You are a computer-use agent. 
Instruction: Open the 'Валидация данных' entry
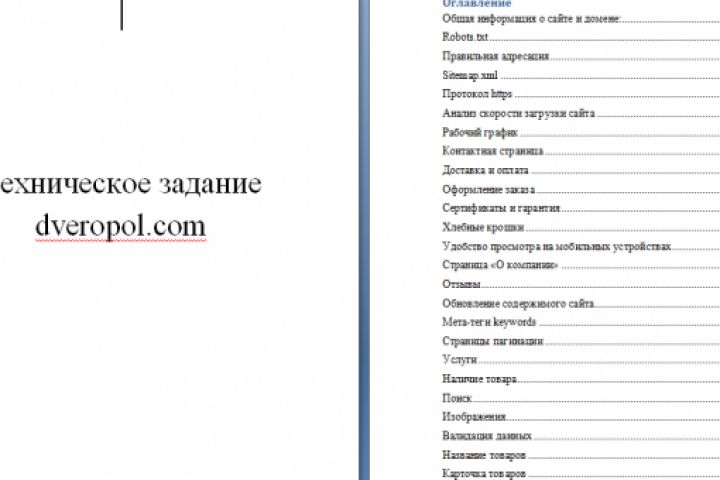pos(487,435)
